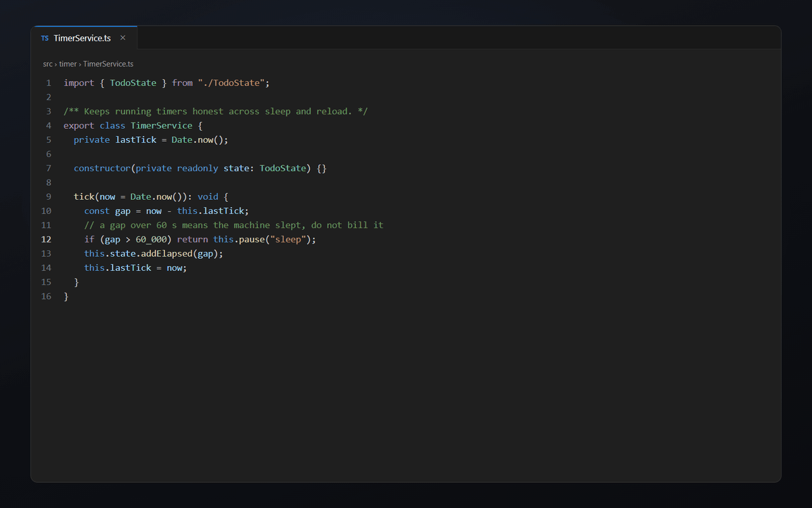The width and height of the screenshot is (812, 508).
Task: Click the return keyword on line 12
Action: click(193, 239)
